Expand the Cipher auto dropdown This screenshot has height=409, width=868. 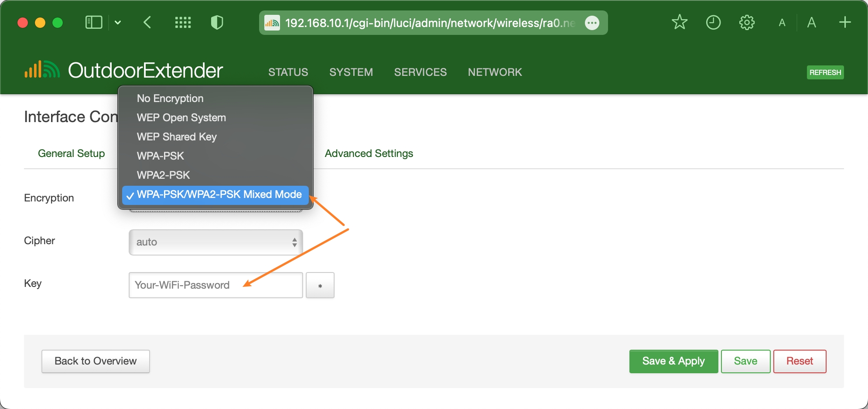pos(215,242)
